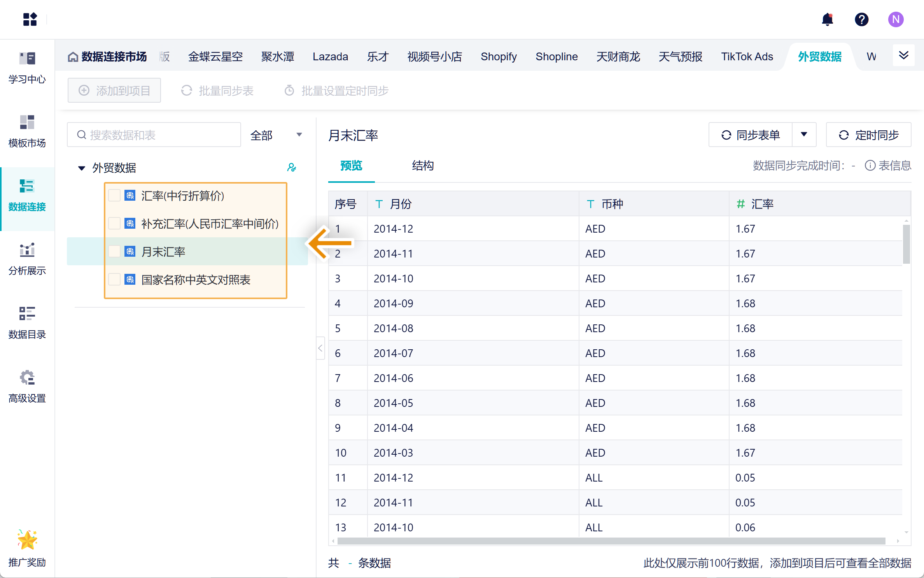Open the notifications bell icon
The height and width of the screenshot is (578, 924).
coord(827,19)
